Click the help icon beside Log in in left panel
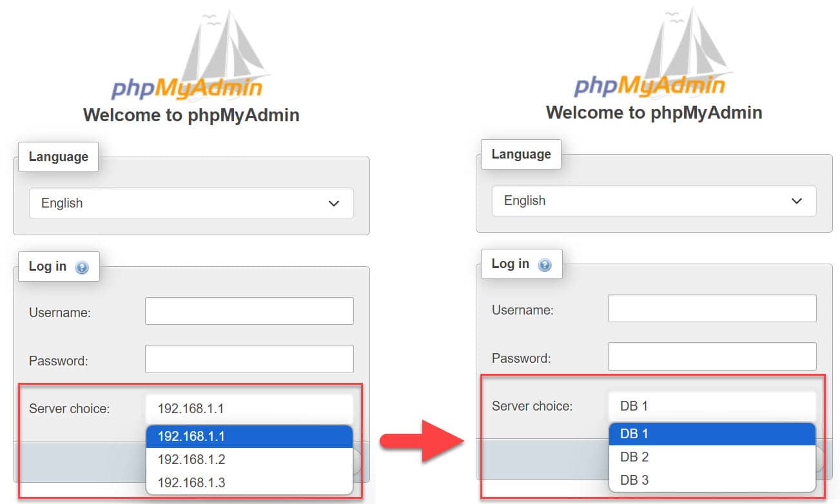Viewport: 840px width, 504px height. click(82, 267)
